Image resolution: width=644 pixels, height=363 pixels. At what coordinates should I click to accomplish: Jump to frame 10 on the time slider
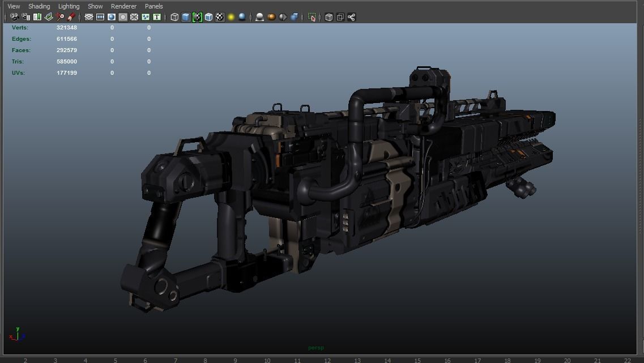click(x=267, y=360)
